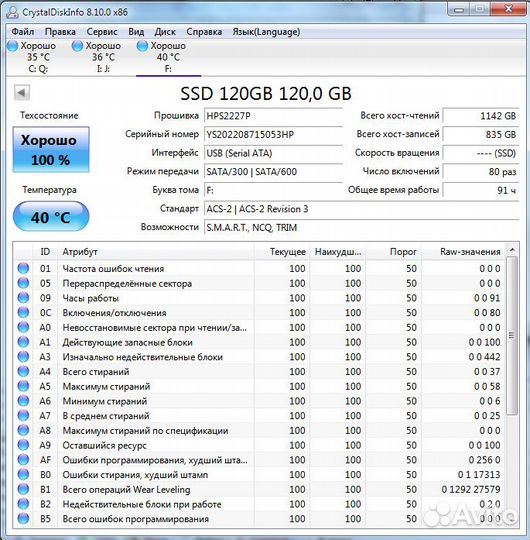530x540 pixels.
Task: Select the Всего стираний attribute name
Action: tap(96, 372)
